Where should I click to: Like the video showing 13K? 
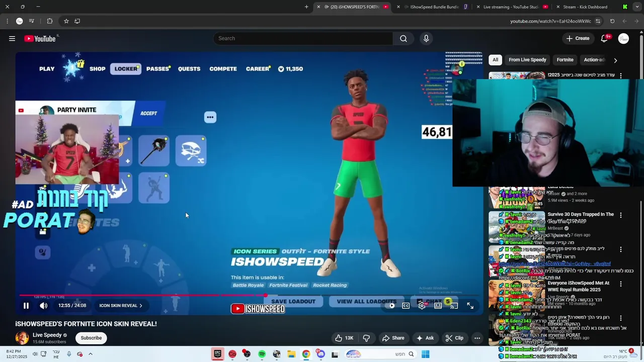coord(344,338)
